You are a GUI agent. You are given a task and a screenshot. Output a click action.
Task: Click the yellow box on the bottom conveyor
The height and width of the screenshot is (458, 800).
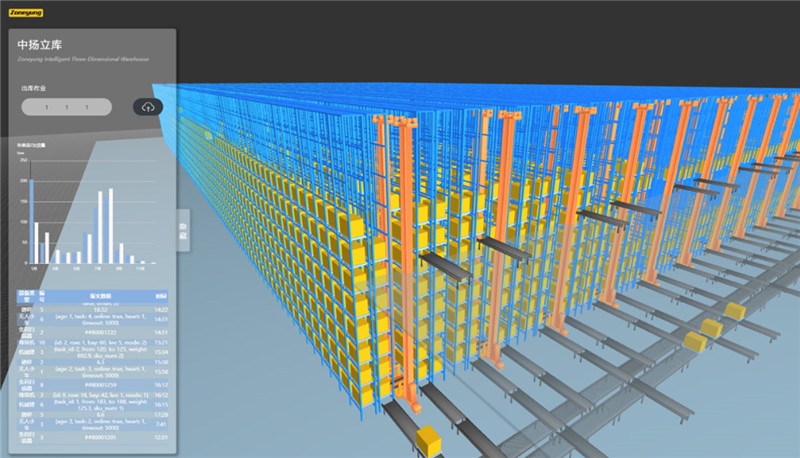pyautogui.click(x=432, y=441)
